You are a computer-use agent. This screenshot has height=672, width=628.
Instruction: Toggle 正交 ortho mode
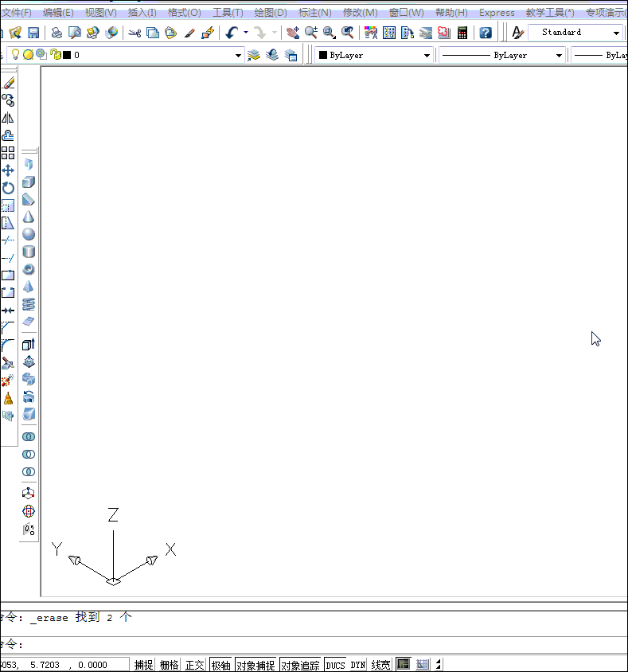[x=194, y=665]
